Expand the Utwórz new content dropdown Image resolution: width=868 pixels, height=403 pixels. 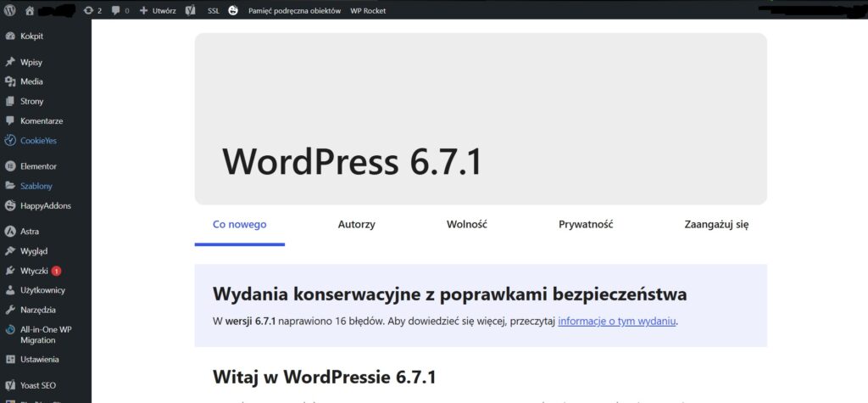point(158,10)
